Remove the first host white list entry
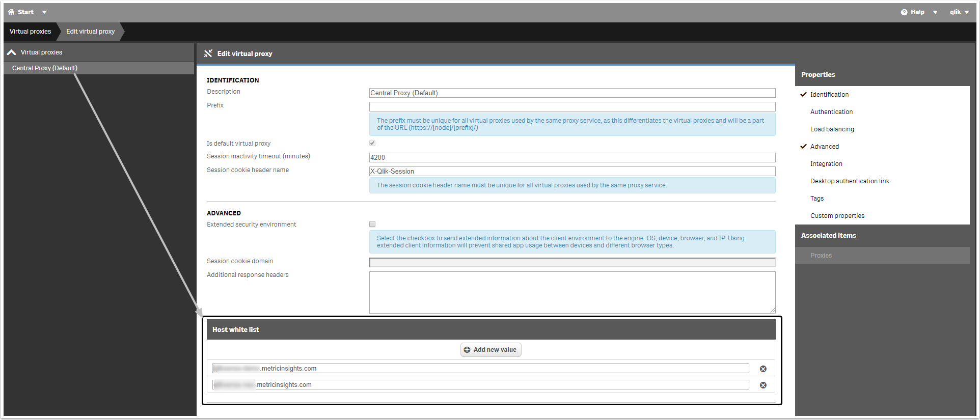This screenshot has width=980, height=420. tap(763, 369)
